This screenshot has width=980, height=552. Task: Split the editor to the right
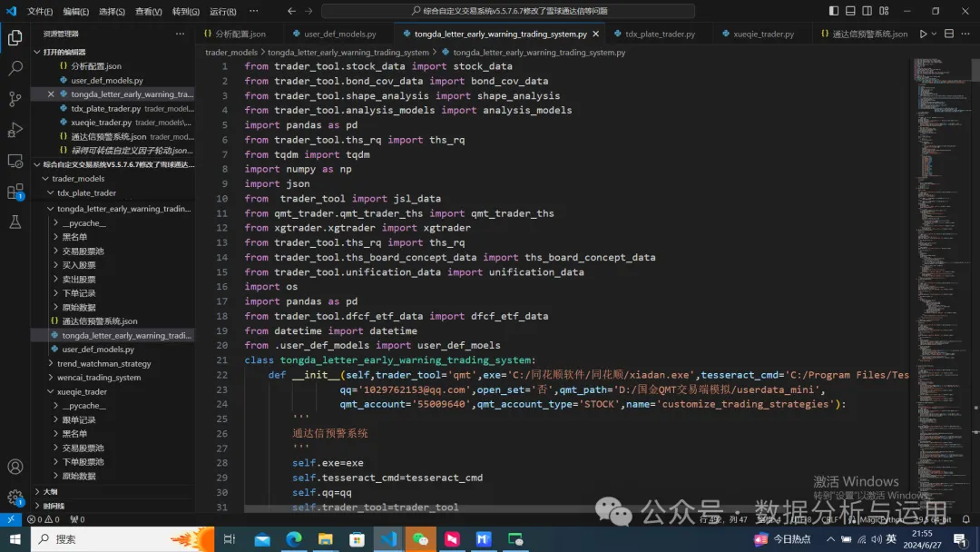pos(949,34)
